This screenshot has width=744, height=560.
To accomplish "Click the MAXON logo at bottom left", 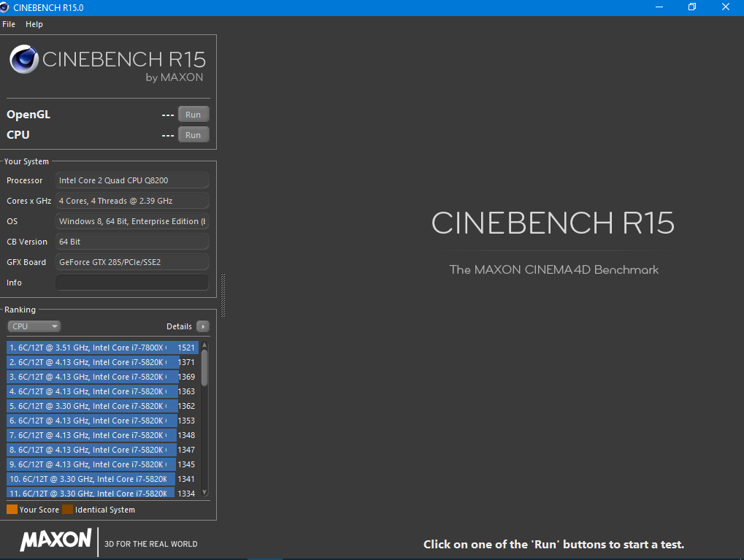I will [x=55, y=540].
